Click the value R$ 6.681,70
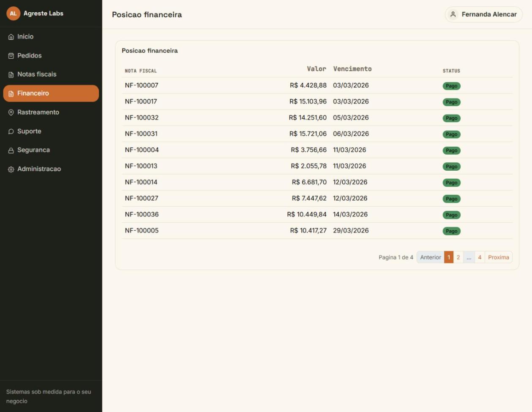532x412 pixels. [x=309, y=182]
